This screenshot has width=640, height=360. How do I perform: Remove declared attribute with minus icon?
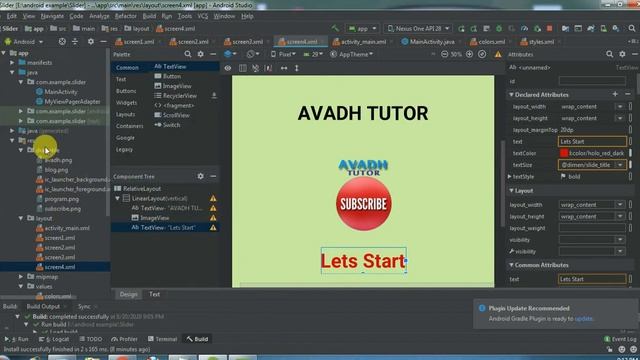(x=628, y=94)
